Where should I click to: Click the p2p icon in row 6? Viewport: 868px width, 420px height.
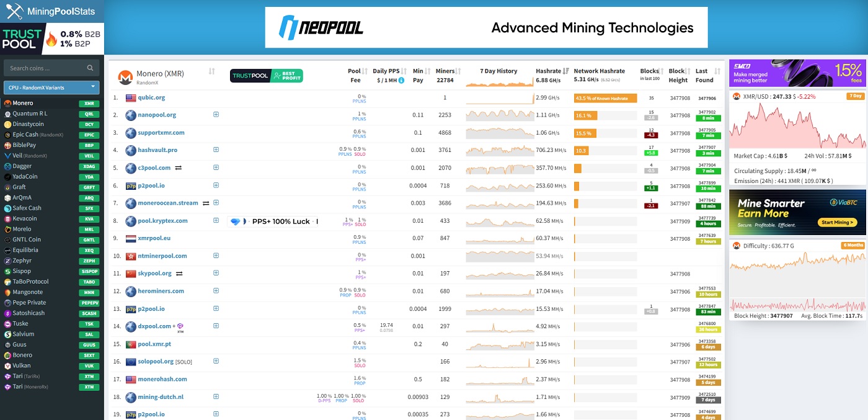point(131,185)
